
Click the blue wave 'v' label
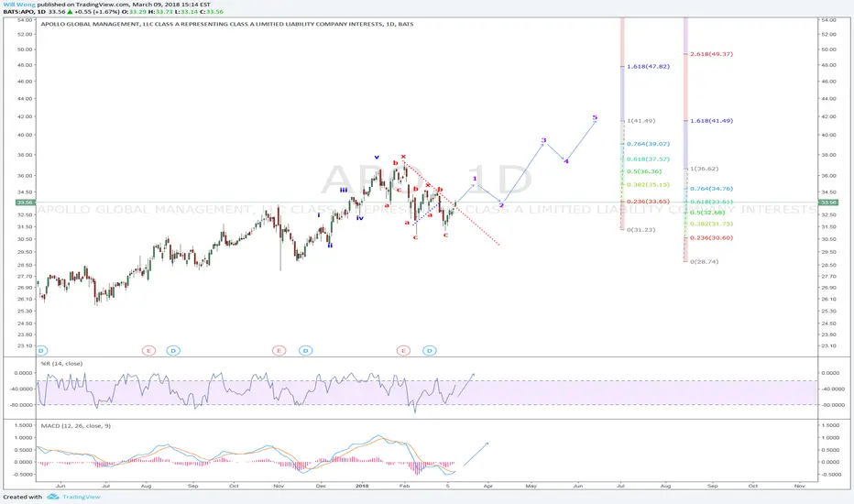point(377,157)
